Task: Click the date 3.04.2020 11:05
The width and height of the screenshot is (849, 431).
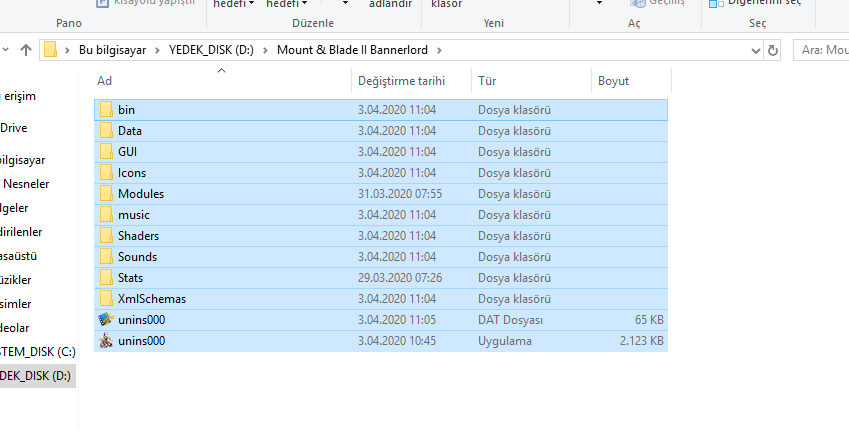Action: pos(397,320)
